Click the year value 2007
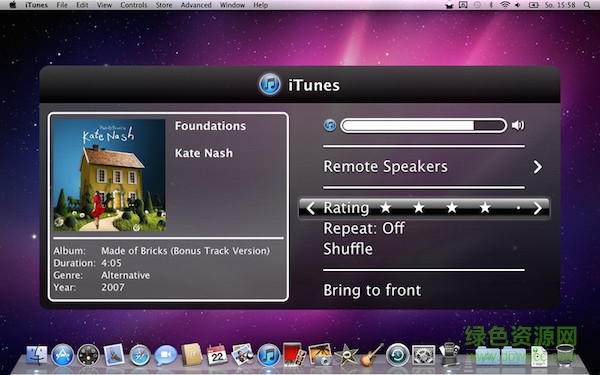The image size is (600, 375). (x=113, y=288)
